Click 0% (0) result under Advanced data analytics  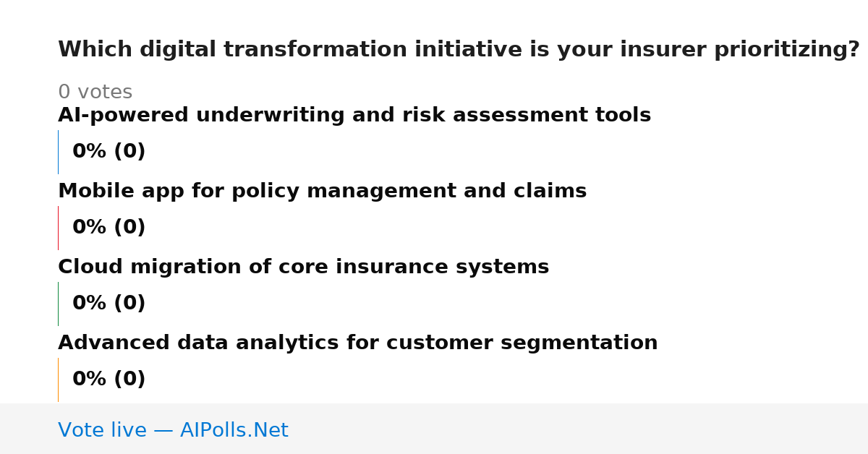(109, 380)
